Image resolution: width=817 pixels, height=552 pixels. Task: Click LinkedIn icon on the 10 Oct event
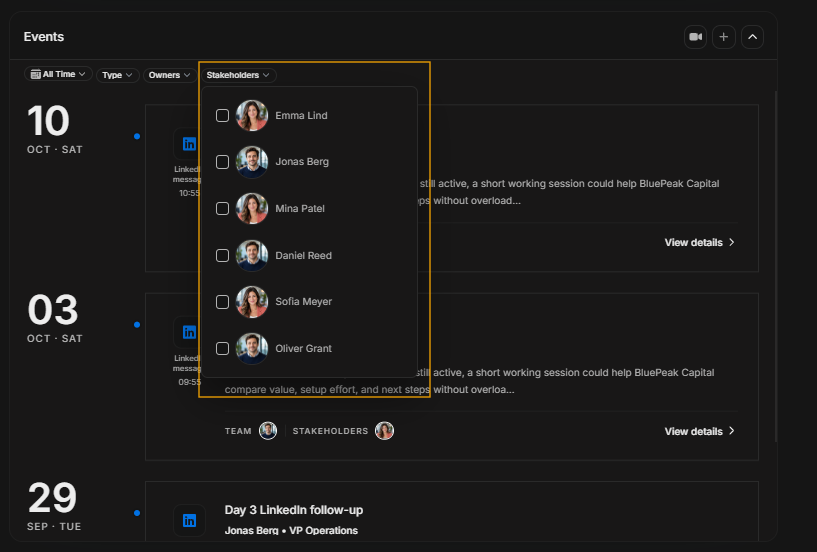pyautogui.click(x=189, y=143)
